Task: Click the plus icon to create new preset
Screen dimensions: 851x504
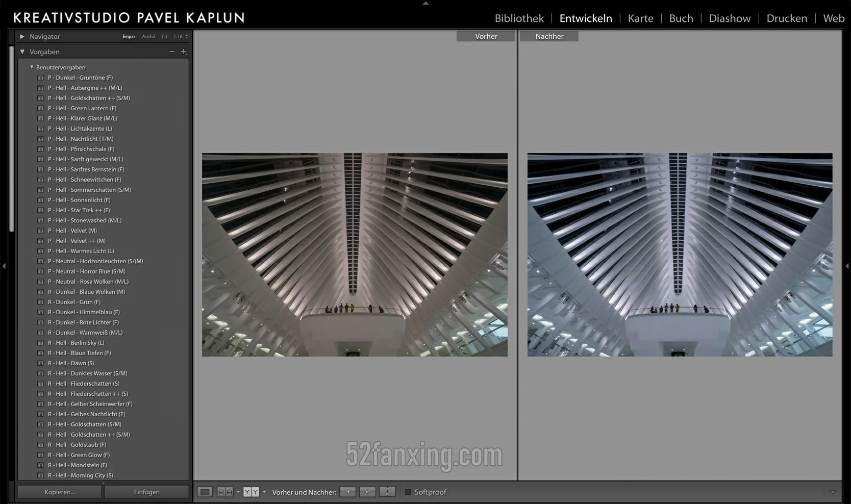Action: click(x=184, y=52)
